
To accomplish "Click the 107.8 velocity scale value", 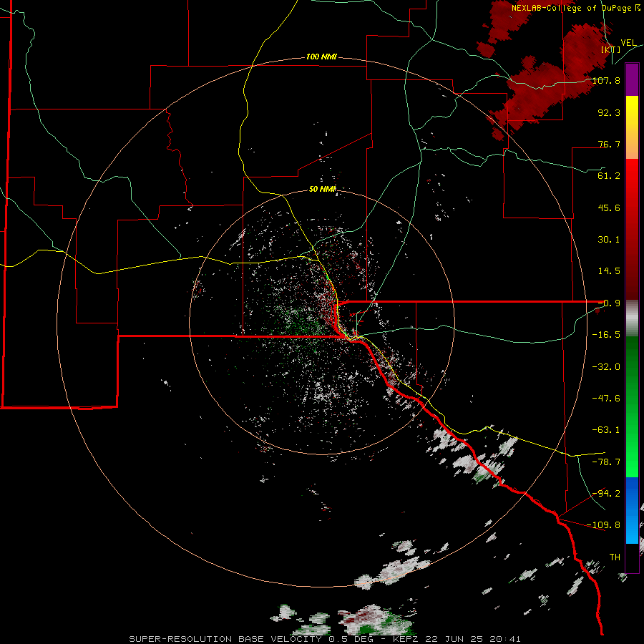I will (606, 80).
